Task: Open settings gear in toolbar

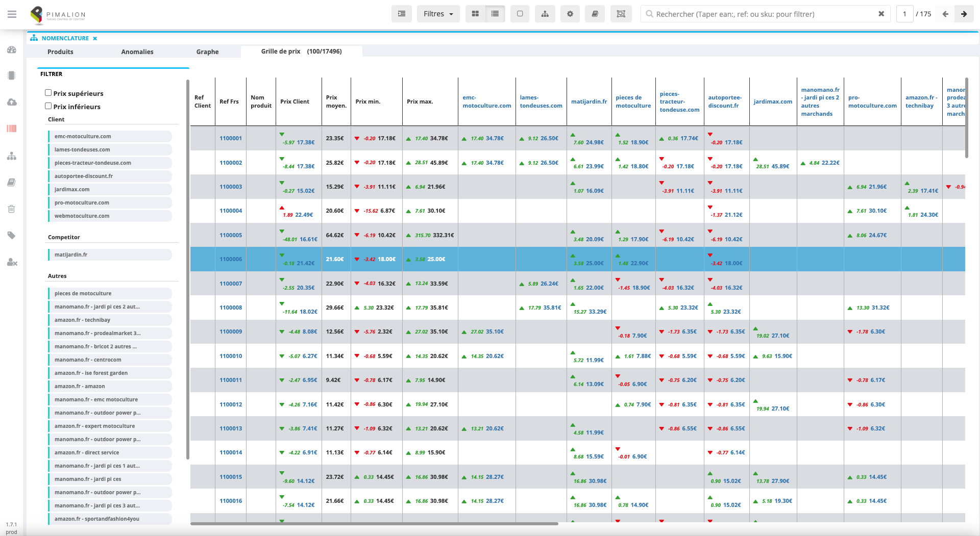Action: (x=570, y=14)
